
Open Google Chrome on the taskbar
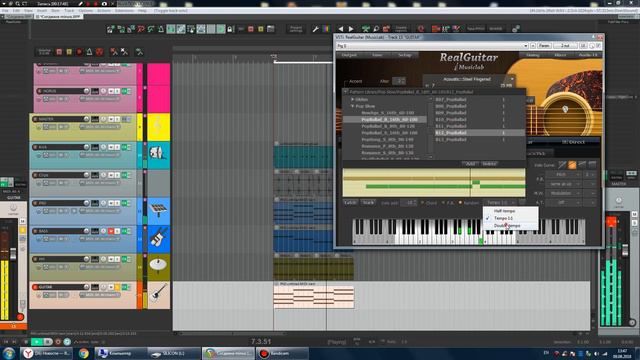84,353
